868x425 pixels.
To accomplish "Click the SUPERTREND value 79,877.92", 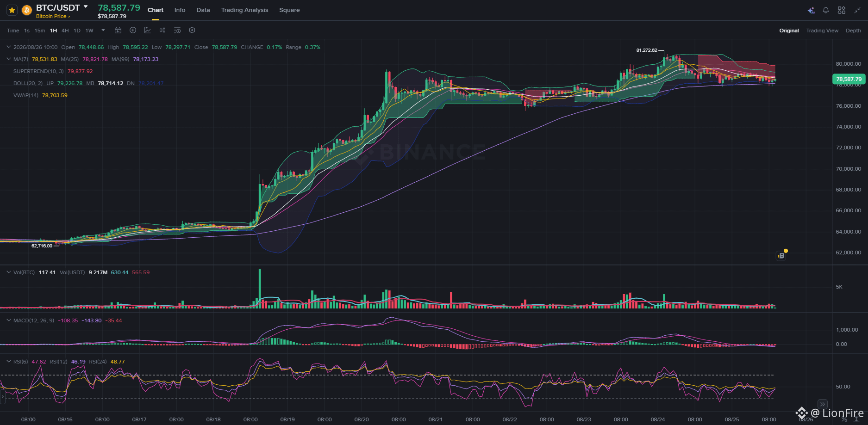I will [x=80, y=71].
